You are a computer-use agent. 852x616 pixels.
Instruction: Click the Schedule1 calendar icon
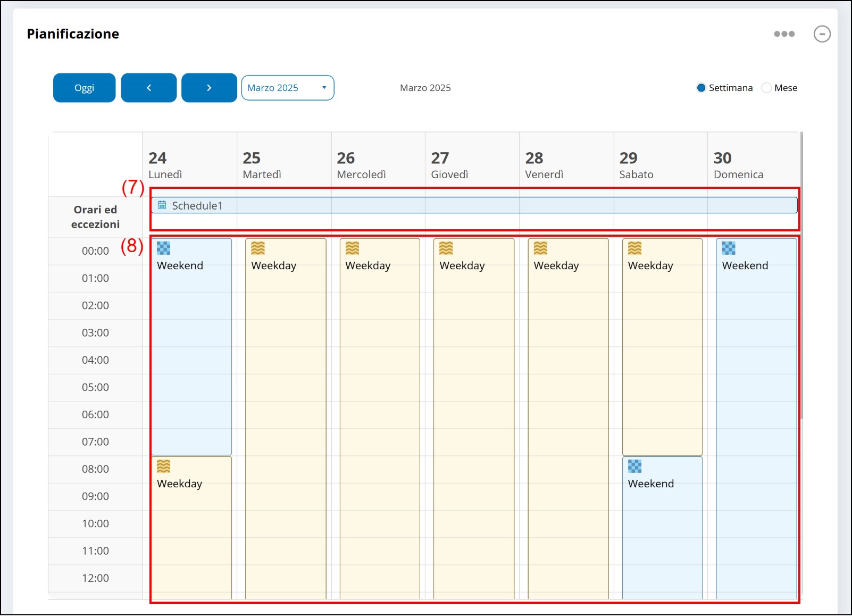(x=162, y=205)
